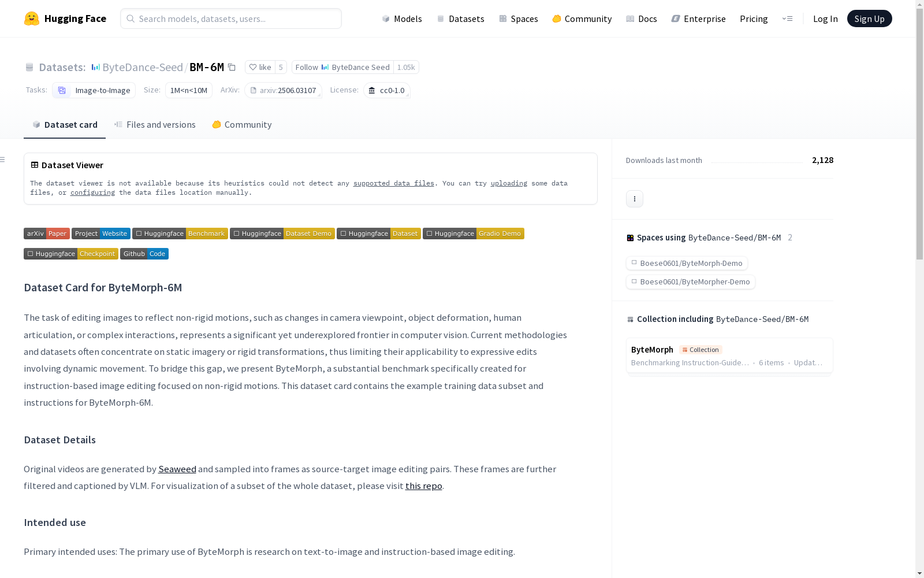
Task: Click the Intended use heading
Action: click(x=55, y=522)
